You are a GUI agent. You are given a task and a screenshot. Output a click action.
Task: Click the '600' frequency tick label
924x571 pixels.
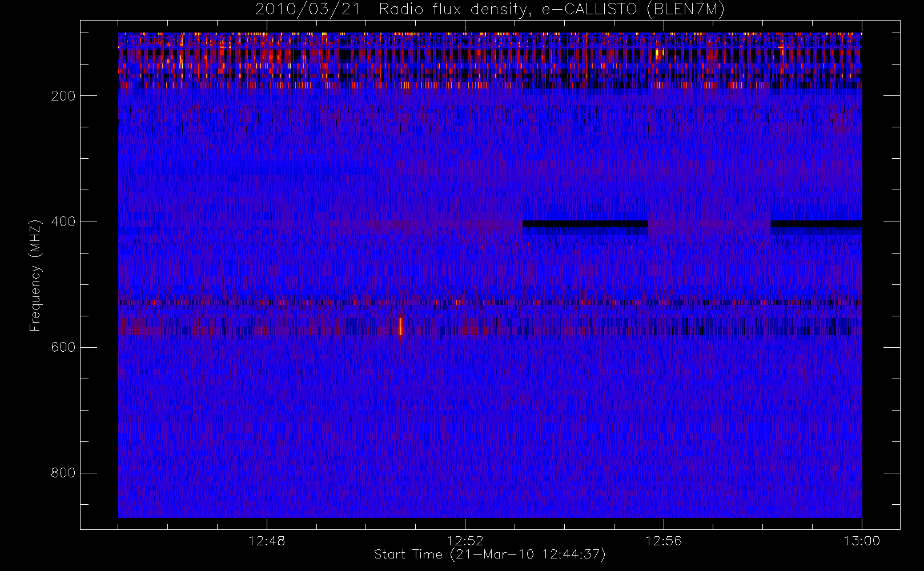pyautogui.click(x=63, y=347)
